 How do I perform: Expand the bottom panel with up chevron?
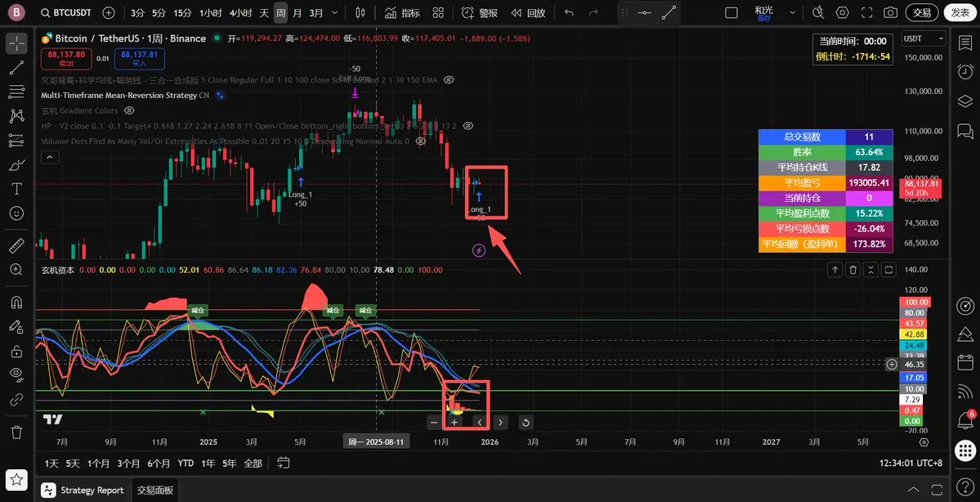(x=913, y=490)
